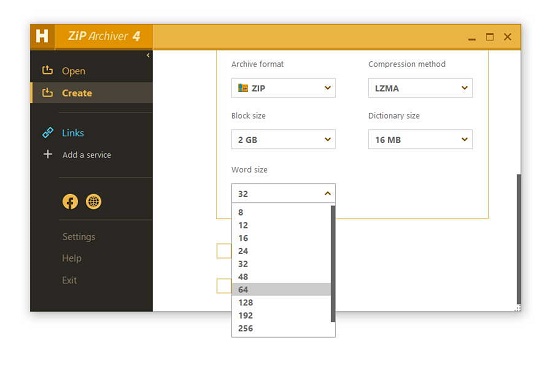The height and width of the screenshot is (370, 550).
Task: Open the Facebook page icon
Action: click(x=70, y=202)
